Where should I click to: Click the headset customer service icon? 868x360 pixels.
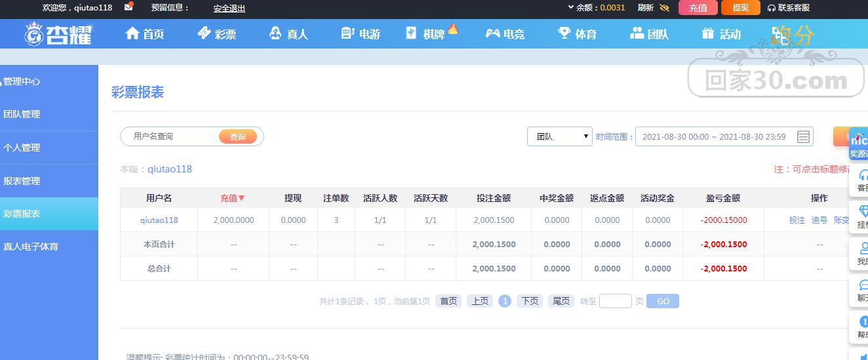772,8
